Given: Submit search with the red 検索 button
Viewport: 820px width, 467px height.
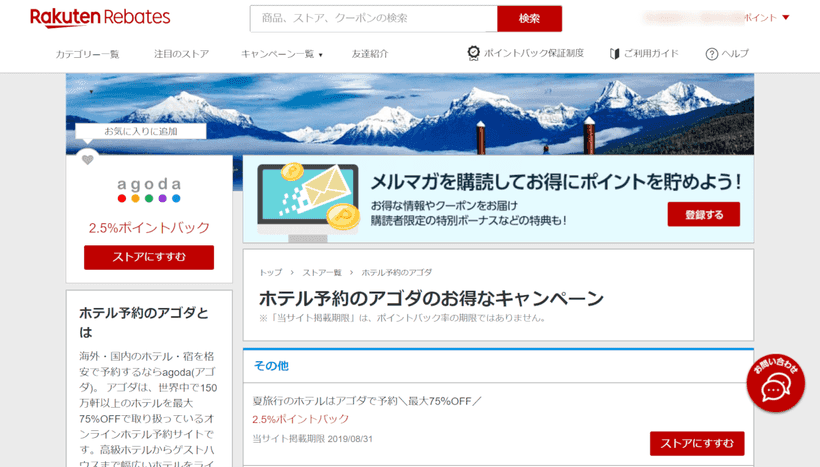Looking at the screenshot, I should tap(529, 18).
